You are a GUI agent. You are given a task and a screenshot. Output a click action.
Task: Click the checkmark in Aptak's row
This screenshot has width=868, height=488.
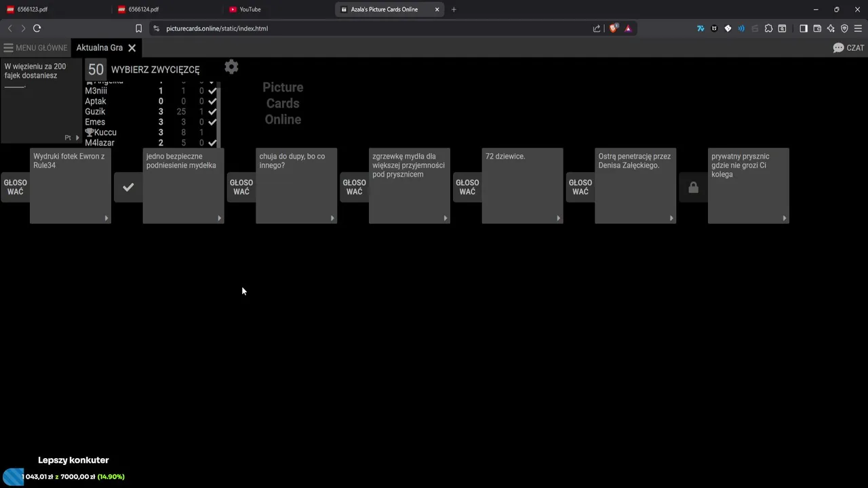(212, 101)
